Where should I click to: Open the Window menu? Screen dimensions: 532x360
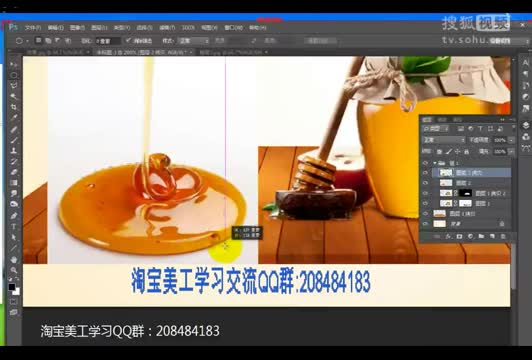(233, 27)
